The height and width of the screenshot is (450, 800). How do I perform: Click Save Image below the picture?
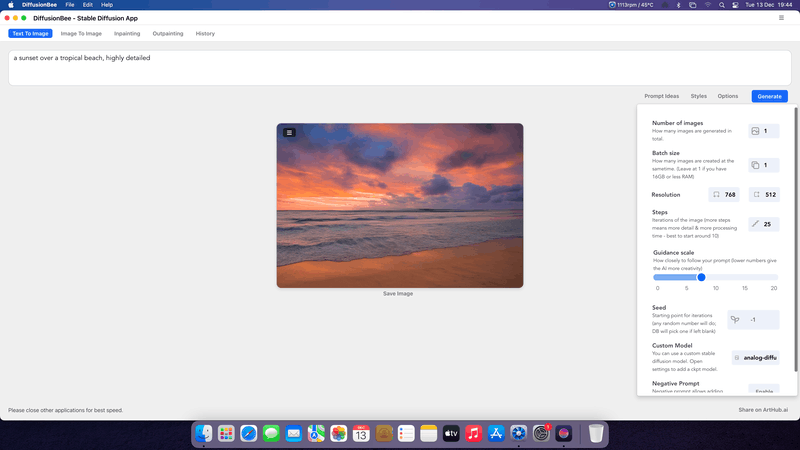click(398, 294)
